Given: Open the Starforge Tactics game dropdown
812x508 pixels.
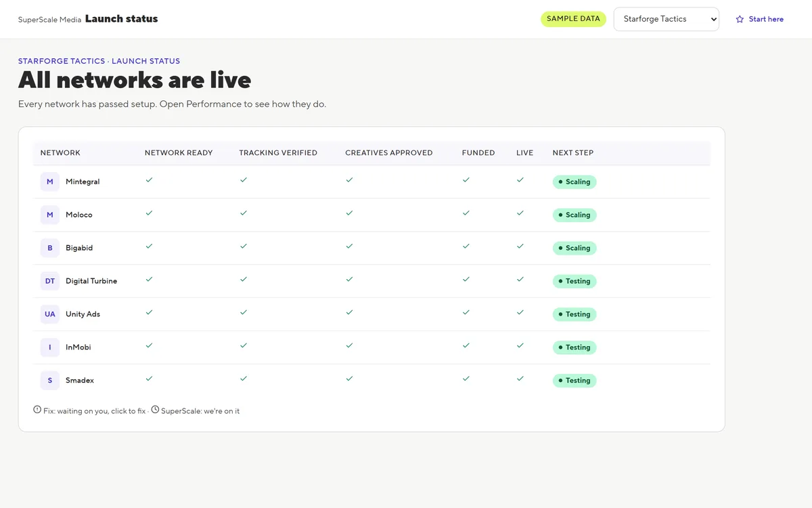Looking at the screenshot, I should coord(667,19).
